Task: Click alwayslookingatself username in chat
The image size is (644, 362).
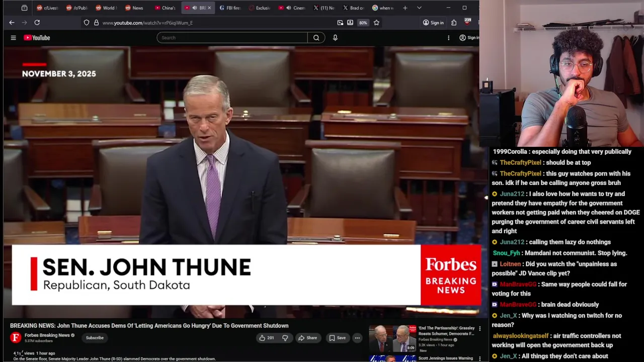Action: pyautogui.click(x=520, y=336)
